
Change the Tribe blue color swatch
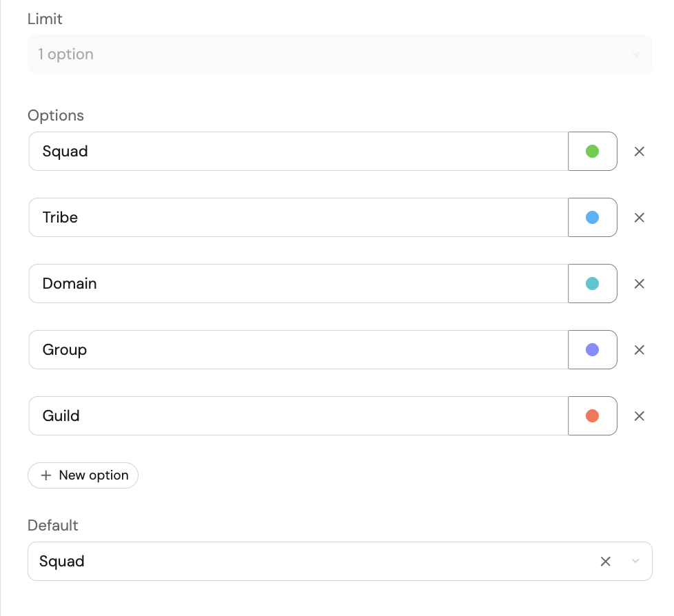(592, 218)
